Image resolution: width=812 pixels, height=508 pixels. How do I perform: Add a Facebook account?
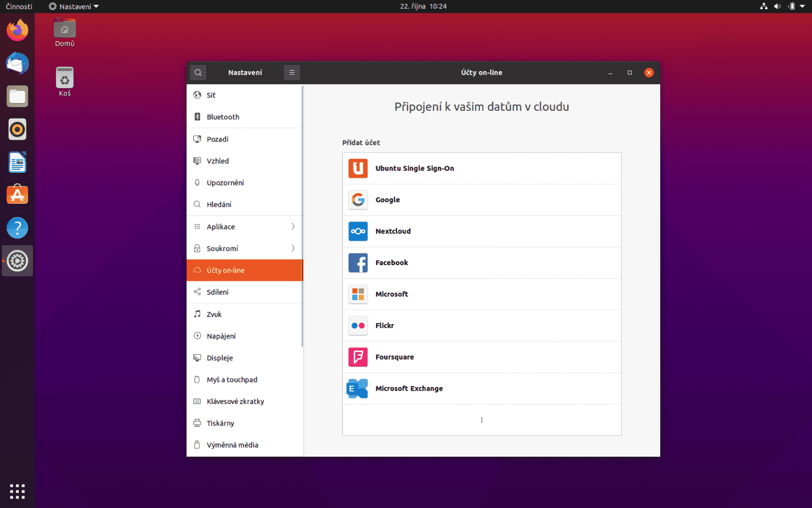(481, 263)
